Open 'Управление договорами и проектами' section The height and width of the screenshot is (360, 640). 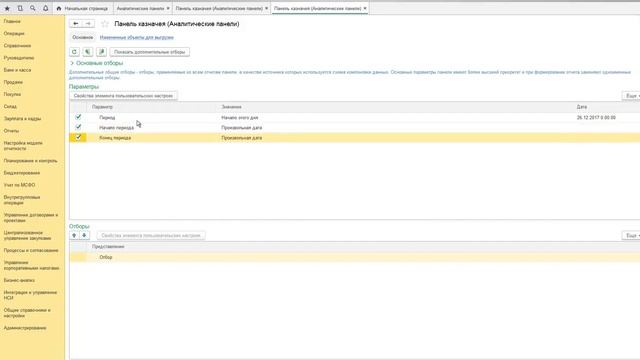pos(31,218)
